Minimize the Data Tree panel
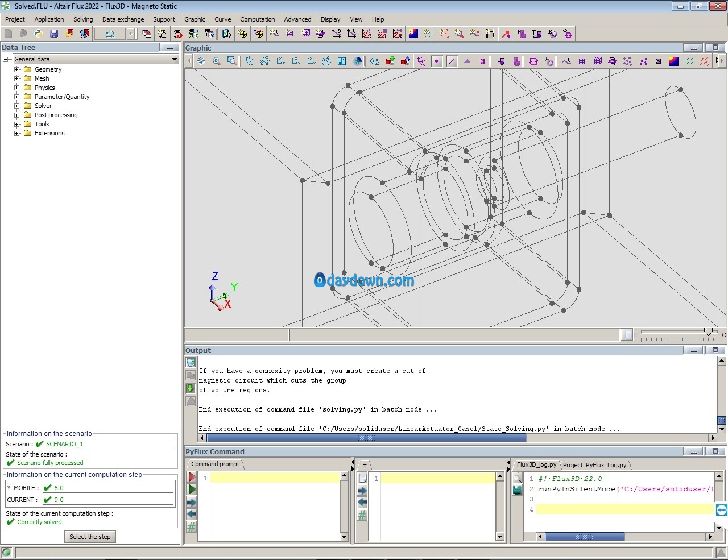Screen dimensions: 728x560 click(x=169, y=48)
